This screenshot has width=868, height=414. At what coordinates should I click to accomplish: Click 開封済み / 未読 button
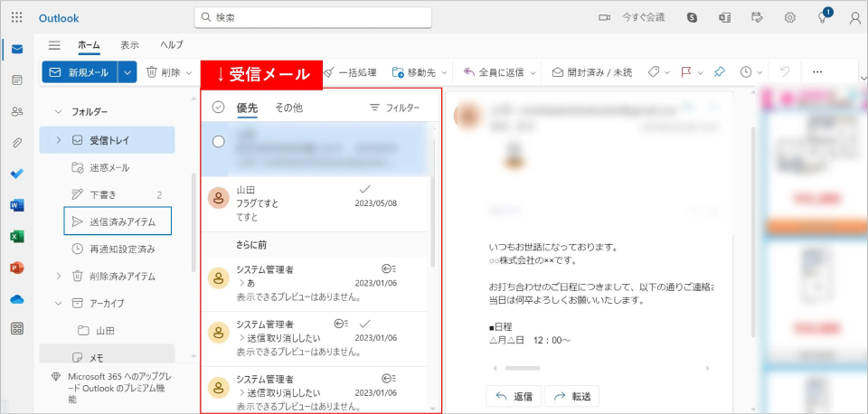coord(591,72)
